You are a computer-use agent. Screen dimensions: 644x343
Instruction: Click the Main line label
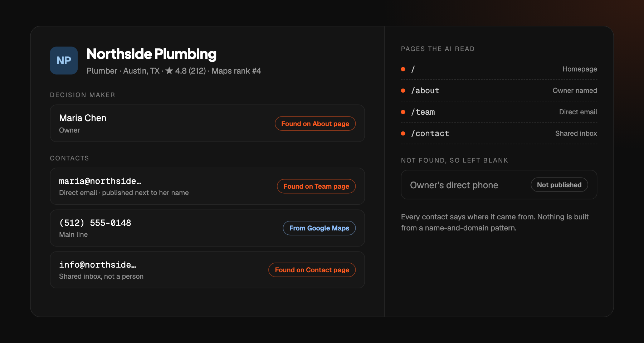[73, 234]
